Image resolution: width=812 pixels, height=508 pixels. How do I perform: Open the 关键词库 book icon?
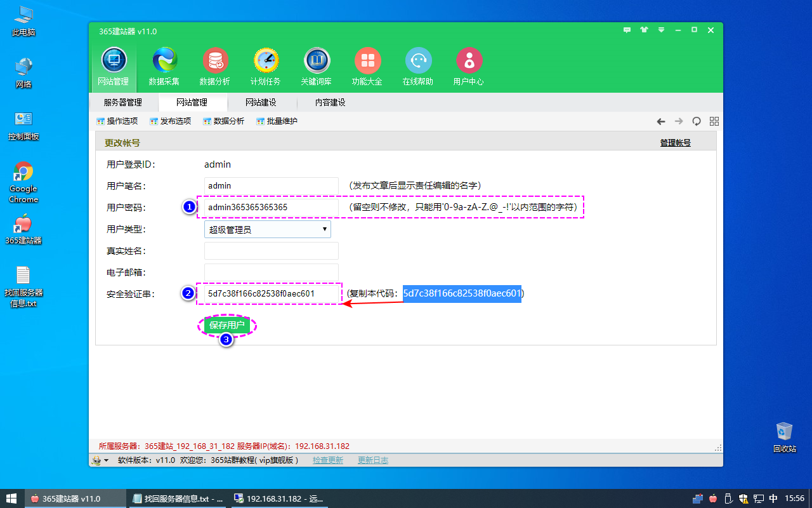click(317, 67)
